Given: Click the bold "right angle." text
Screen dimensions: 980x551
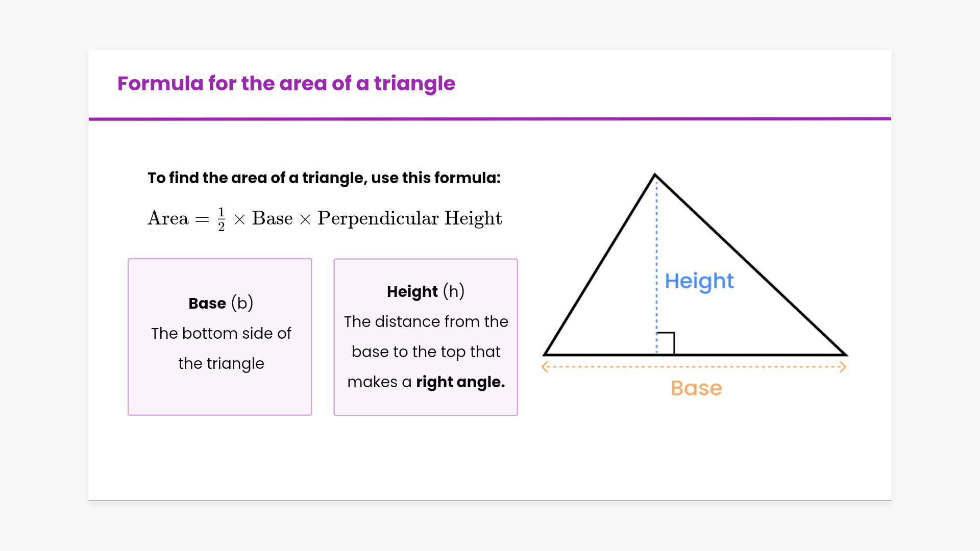Looking at the screenshot, I should click(460, 382).
